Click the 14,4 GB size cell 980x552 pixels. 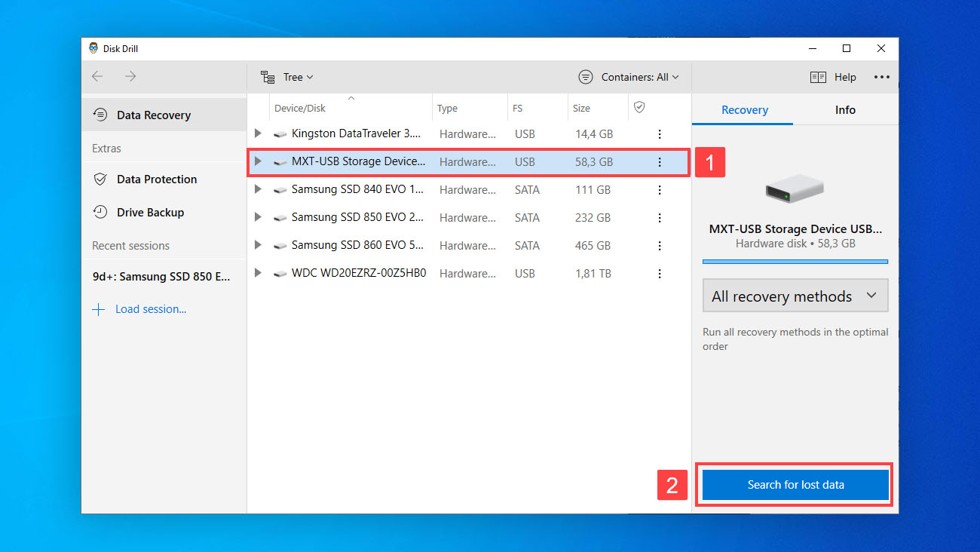tap(594, 134)
